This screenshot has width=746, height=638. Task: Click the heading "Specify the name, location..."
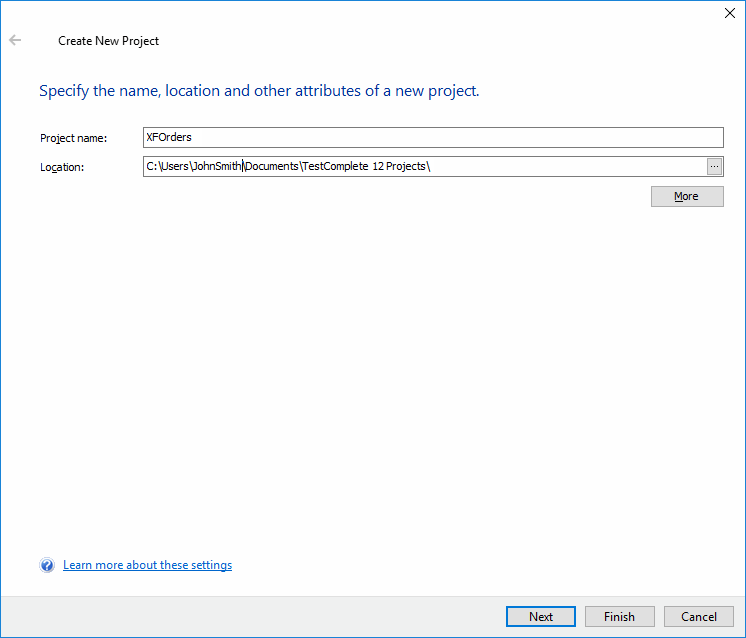coord(259,90)
